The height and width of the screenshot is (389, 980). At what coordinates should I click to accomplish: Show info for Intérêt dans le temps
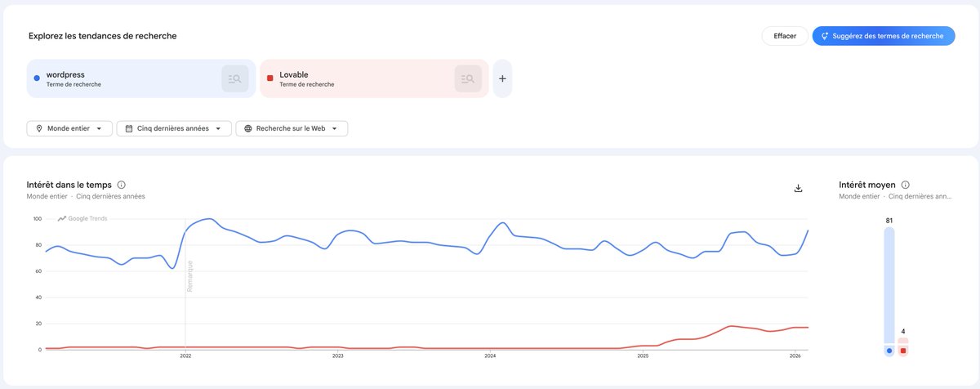tap(122, 185)
